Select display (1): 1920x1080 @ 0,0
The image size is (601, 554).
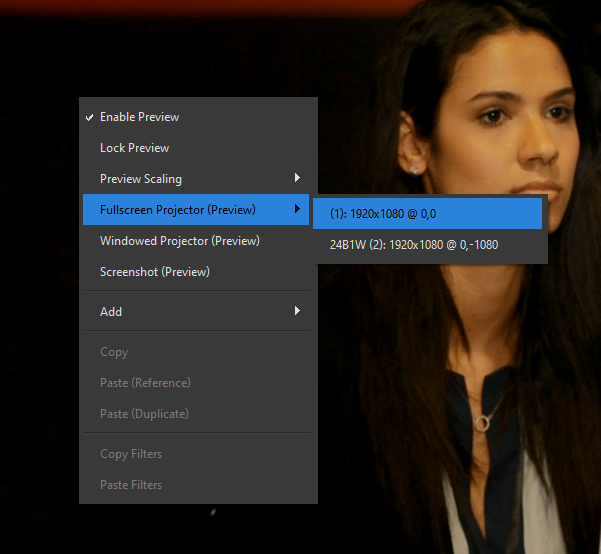(x=427, y=214)
